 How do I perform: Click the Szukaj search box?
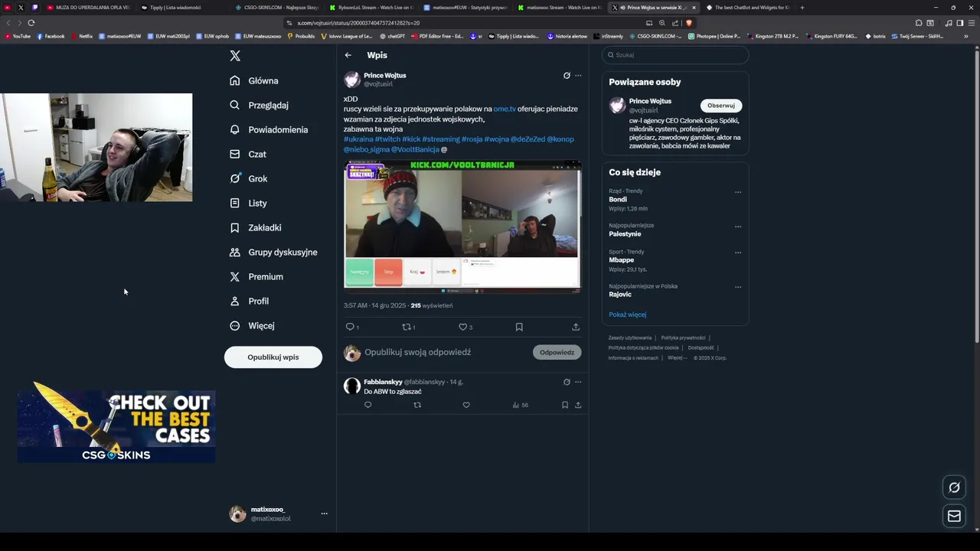tap(675, 55)
